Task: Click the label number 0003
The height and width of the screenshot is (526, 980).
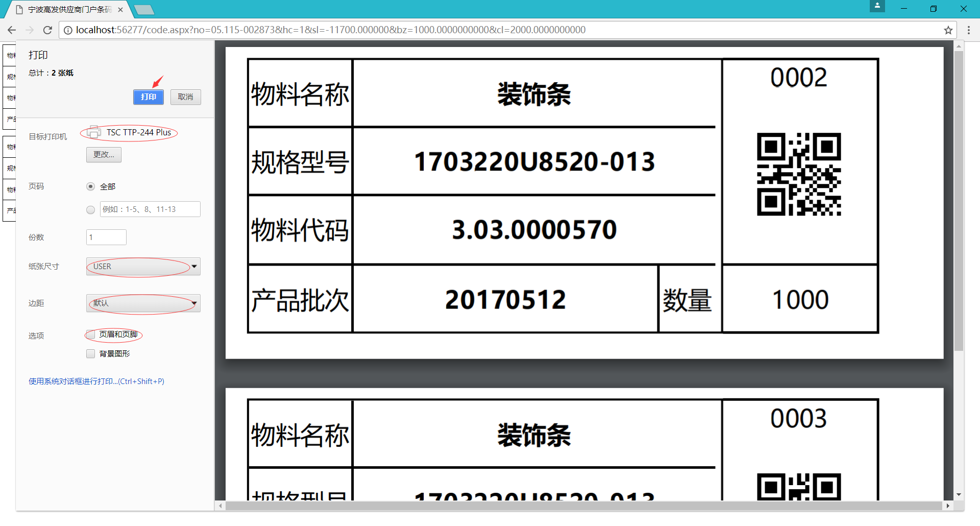Action: [x=799, y=419]
